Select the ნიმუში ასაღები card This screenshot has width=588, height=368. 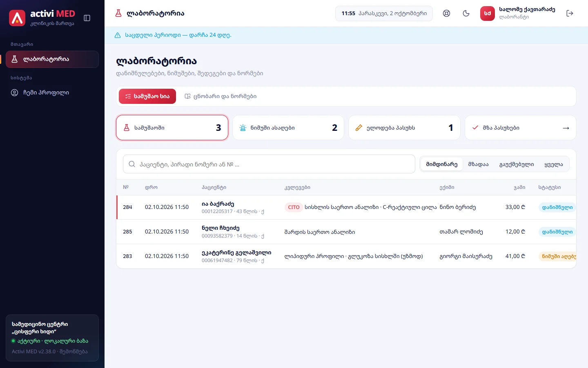288,128
